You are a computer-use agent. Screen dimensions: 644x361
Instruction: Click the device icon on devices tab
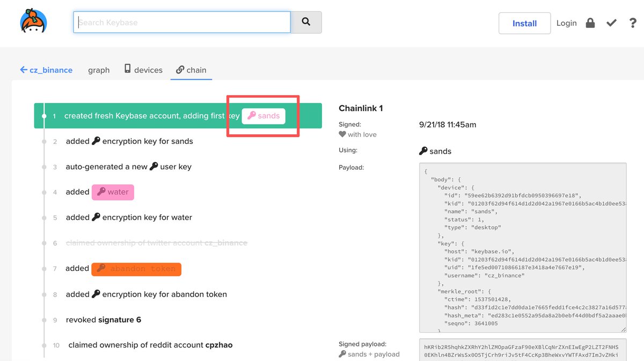(x=128, y=69)
